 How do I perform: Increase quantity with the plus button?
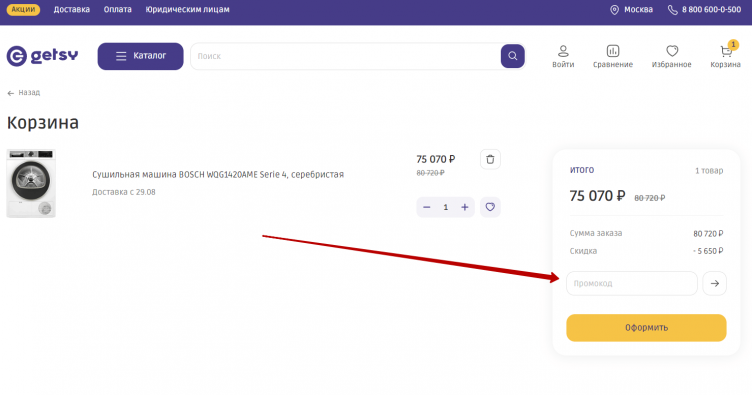pos(464,207)
